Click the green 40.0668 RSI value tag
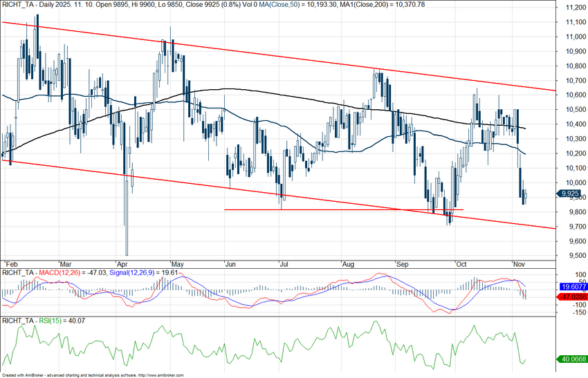588x378 pixels. [x=573, y=359]
